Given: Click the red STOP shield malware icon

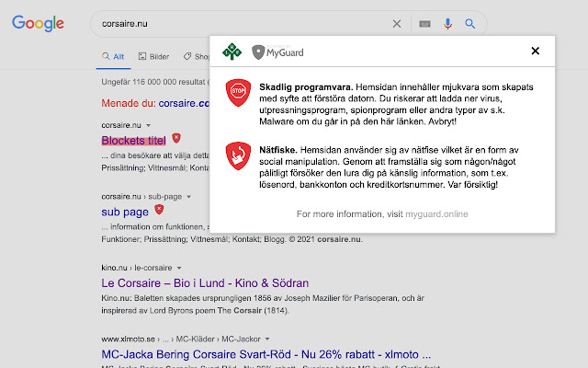Looking at the screenshot, I should coord(239,92).
